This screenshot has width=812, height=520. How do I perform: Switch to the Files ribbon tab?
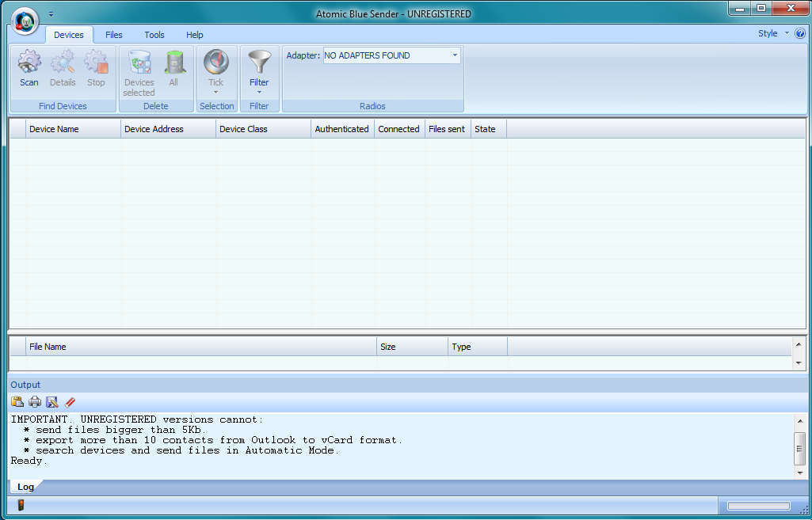114,35
